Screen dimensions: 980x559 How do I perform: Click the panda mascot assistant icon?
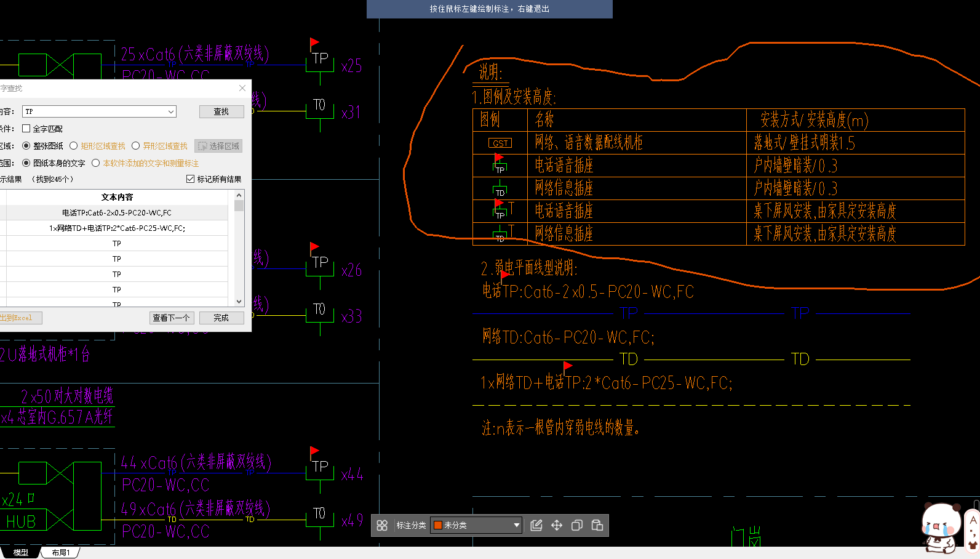pyautogui.click(x=942, y=528)
